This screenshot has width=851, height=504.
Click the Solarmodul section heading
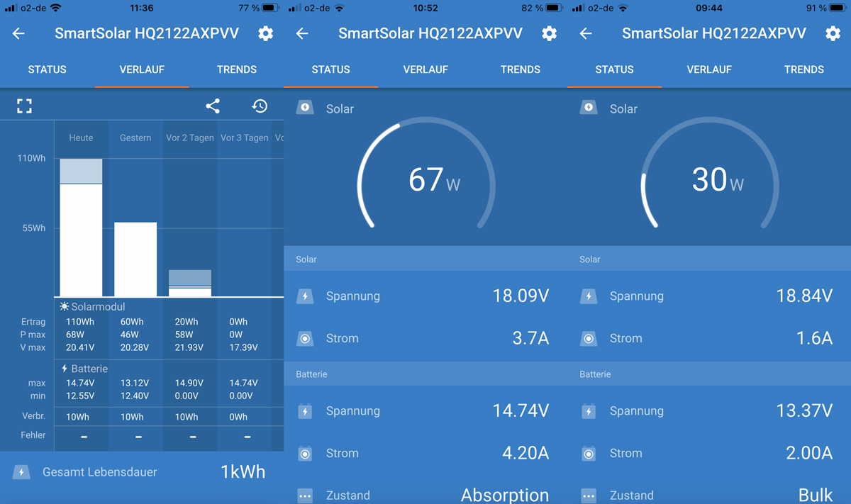point(92,307)
